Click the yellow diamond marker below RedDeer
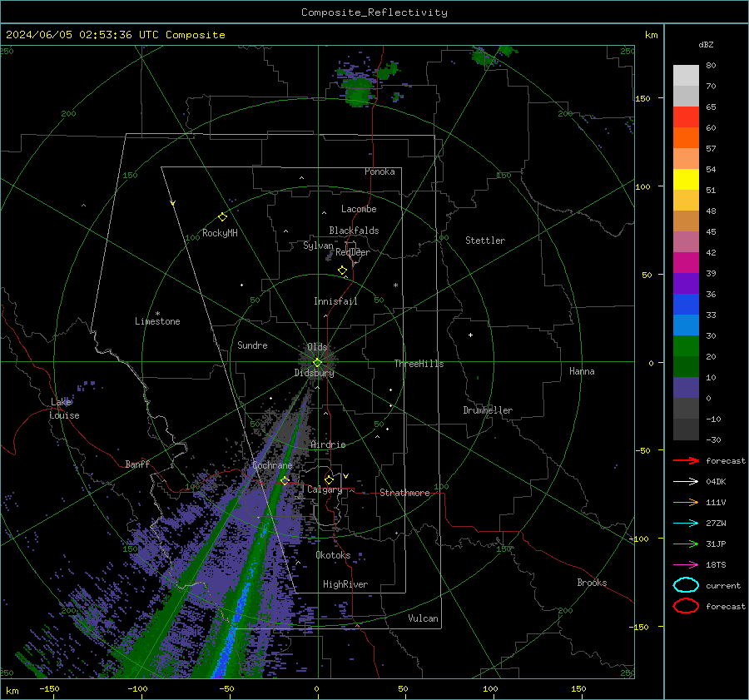This screenshot has width=749, height=700. pos(342,271)
